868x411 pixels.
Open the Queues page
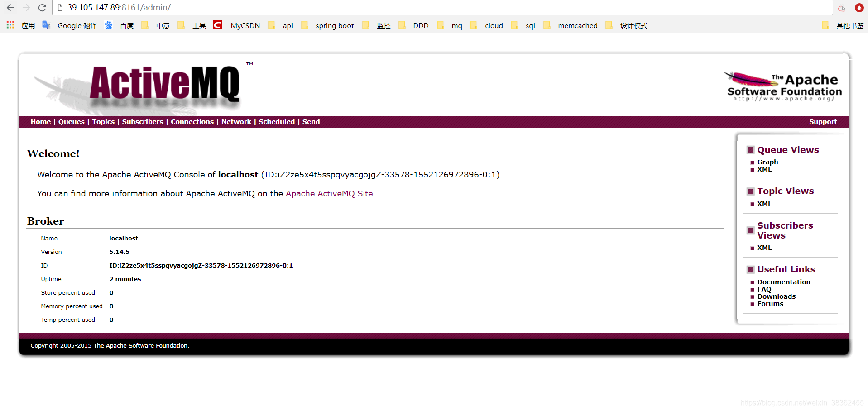[x=71, y=122]
